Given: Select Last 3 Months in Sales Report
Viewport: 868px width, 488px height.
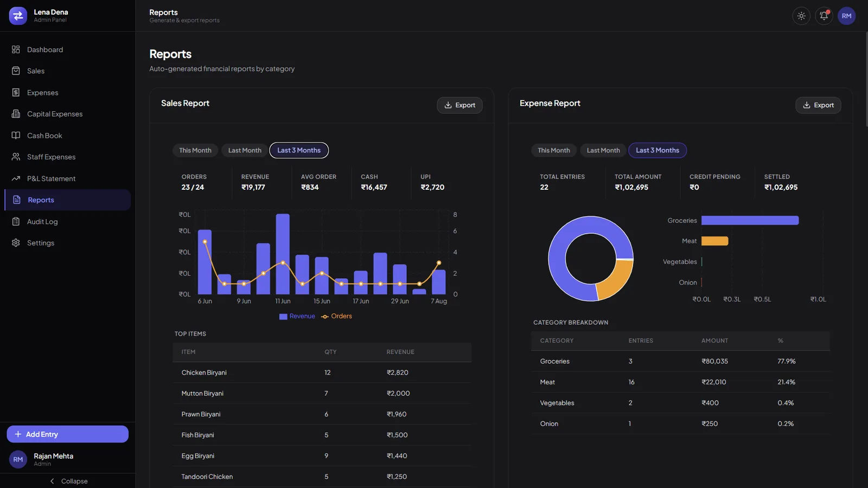Looking at the screenshot, I should point(299,150).
